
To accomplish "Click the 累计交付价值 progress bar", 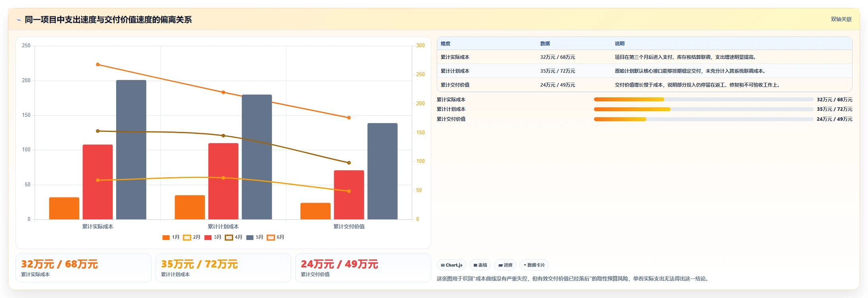I will (x=703, y=119).
